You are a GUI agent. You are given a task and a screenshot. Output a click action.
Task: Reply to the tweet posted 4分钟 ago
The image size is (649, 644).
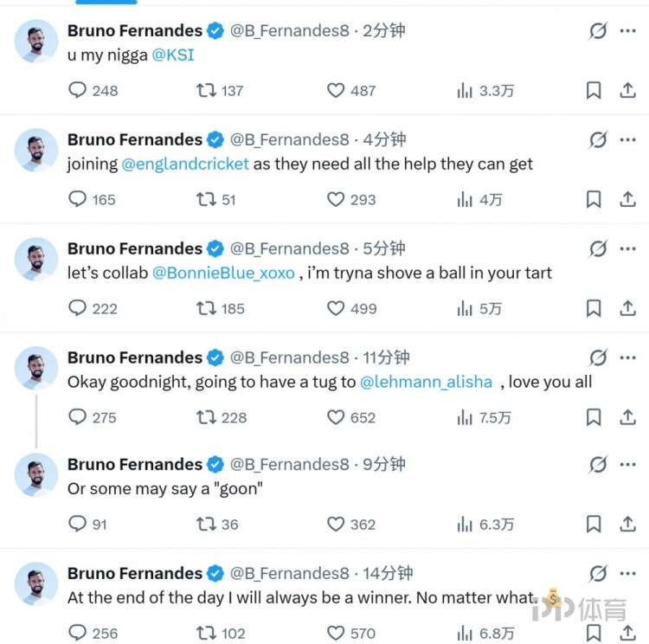click(x=78, y=199)
